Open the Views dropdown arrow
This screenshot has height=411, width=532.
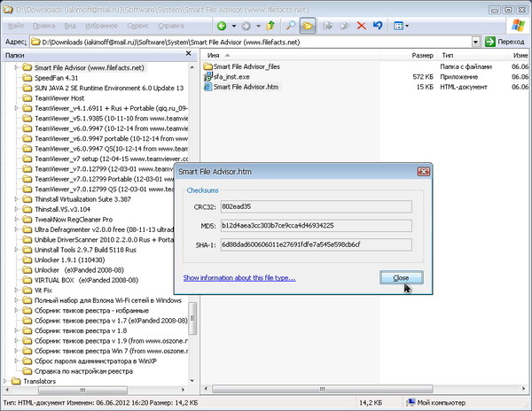point(407,26)
